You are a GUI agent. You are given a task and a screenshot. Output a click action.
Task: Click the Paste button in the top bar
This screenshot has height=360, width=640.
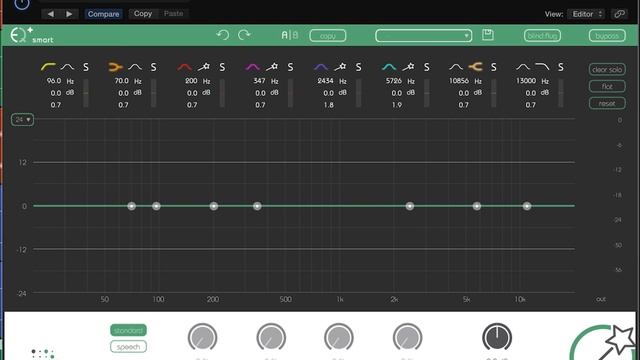tap(173, 13)
